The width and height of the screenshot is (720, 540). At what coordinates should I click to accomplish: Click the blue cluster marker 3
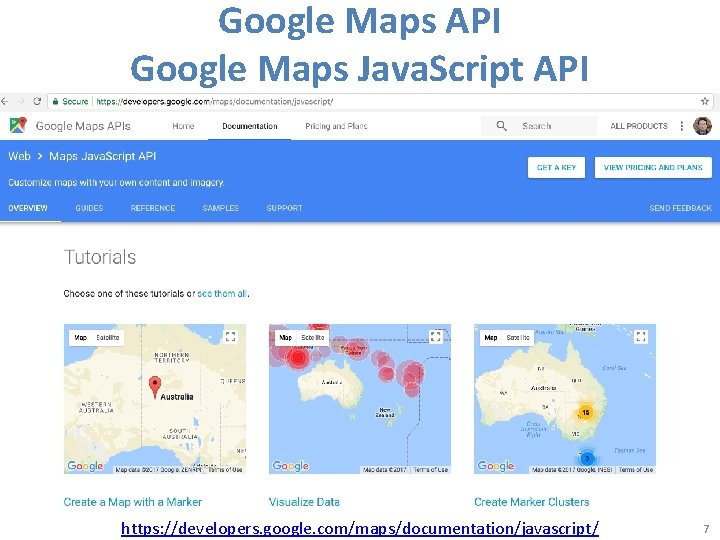[x=587, y=458]
